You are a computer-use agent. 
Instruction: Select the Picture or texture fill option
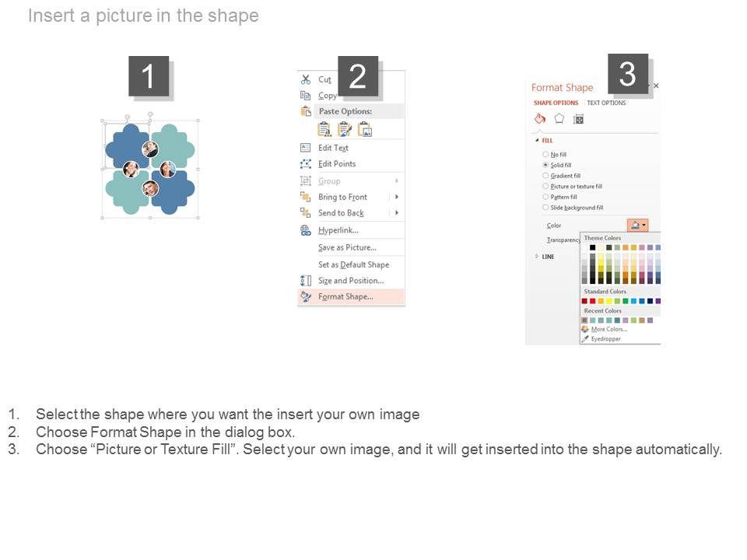[x=545, y=187]
